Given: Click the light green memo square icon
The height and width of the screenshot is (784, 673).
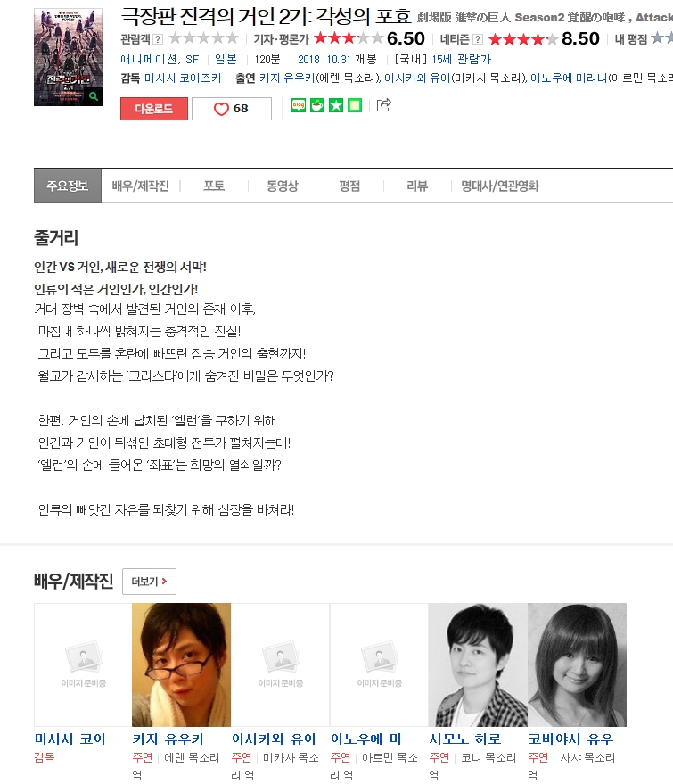Looking at the screenshot, I should [x=355, y=105].
